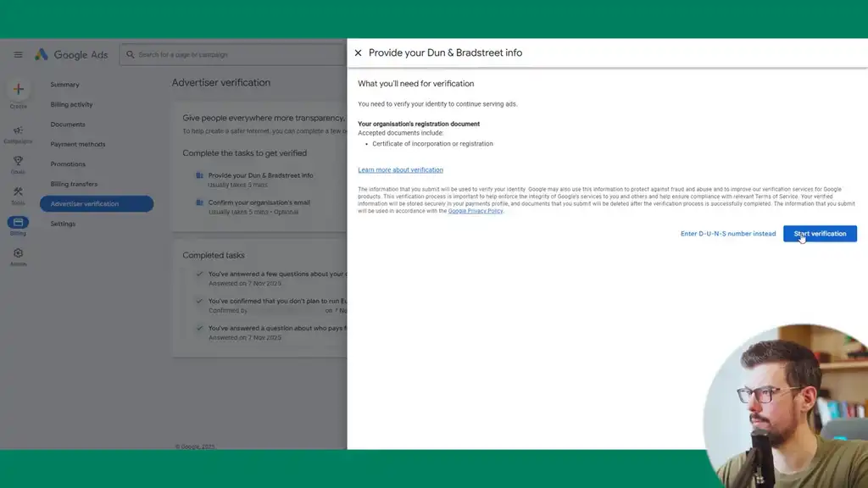Image resolution: width=868 pixels, height=488 pixels.
Task: Open Learn more about verification link
Action: 401,169
